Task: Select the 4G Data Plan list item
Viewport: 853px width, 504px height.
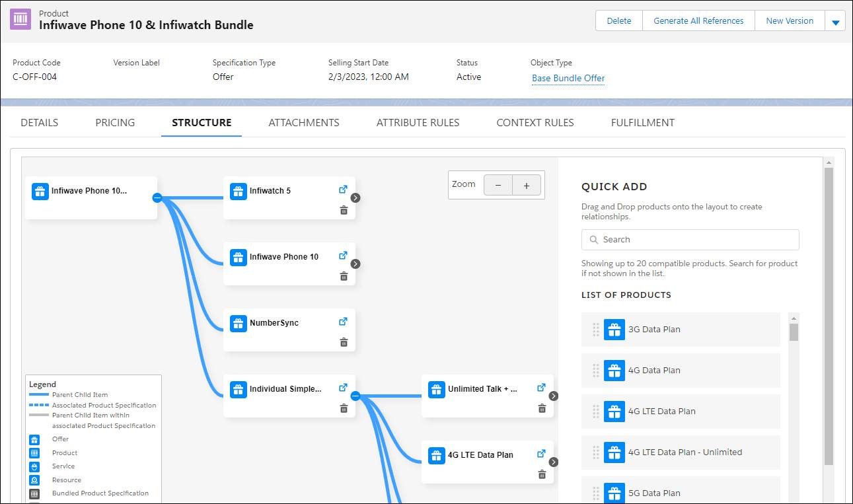Action: coord(681,371)
